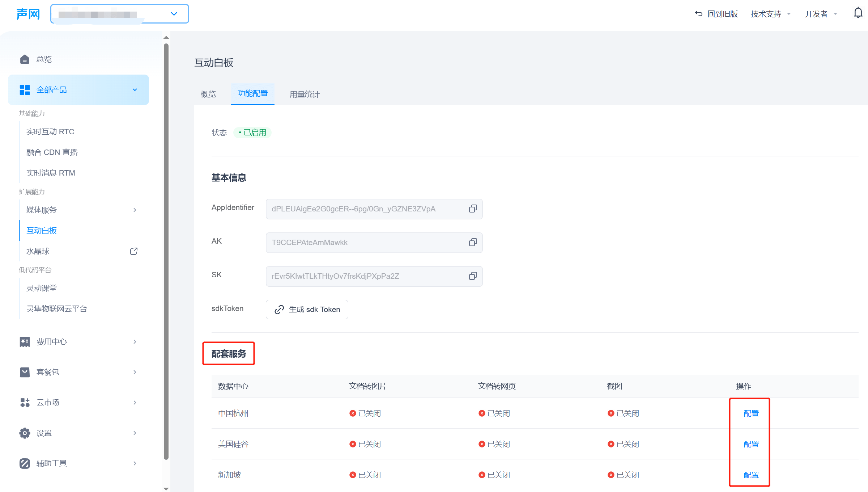Click the 中国杭州 data center cell

[233, 413]
